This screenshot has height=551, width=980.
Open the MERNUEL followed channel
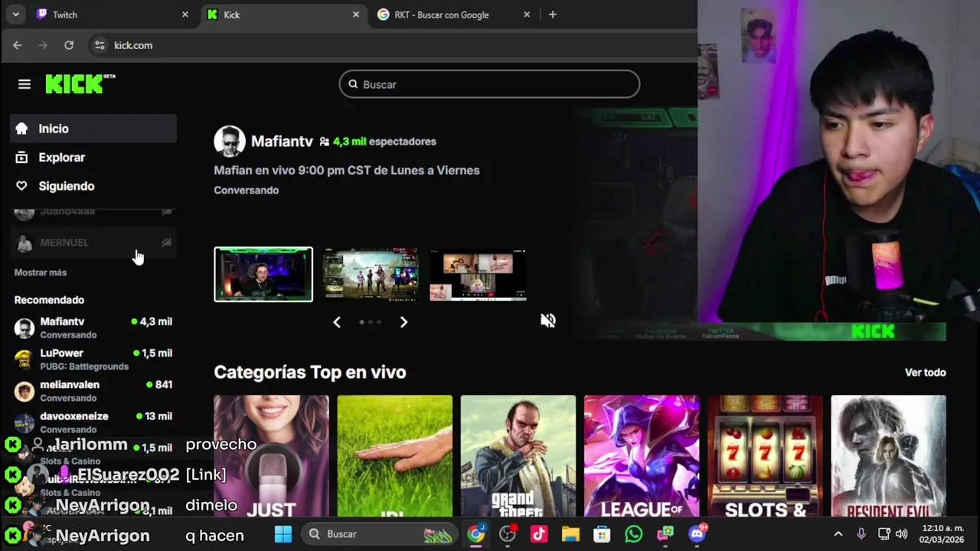tap(93, 243)
